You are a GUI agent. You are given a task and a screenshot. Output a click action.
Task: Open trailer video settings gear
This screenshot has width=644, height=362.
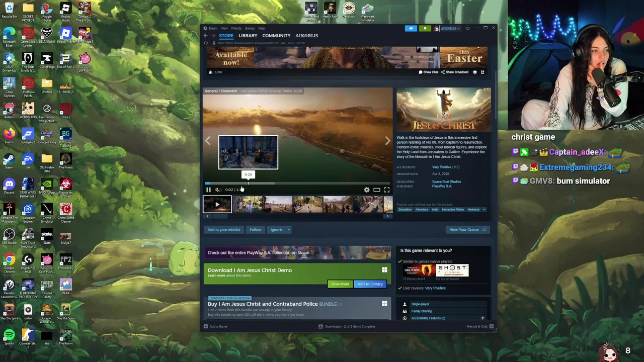tap(367, 190)
